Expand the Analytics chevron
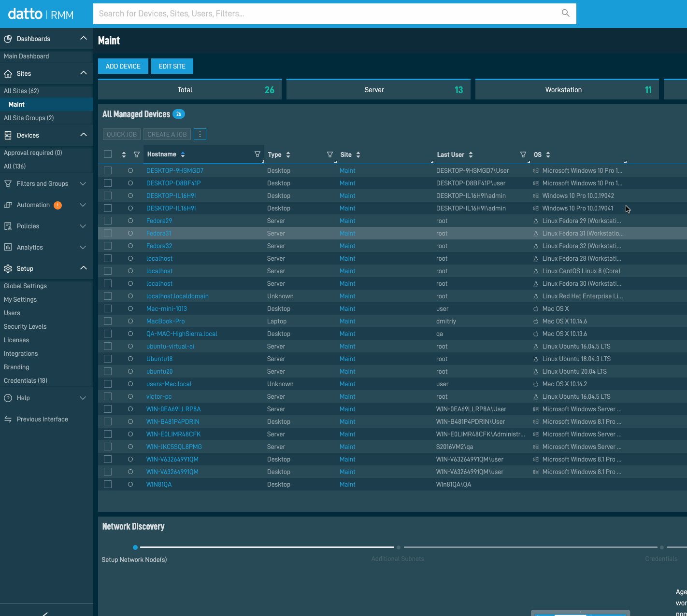The height and width of the screenshot is (616, 687). pos(83,248)
